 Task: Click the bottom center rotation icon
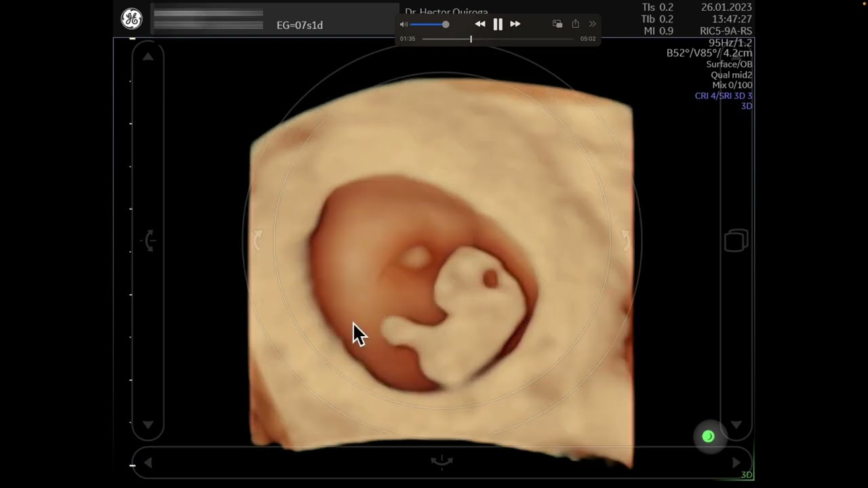tap(441, 462)
